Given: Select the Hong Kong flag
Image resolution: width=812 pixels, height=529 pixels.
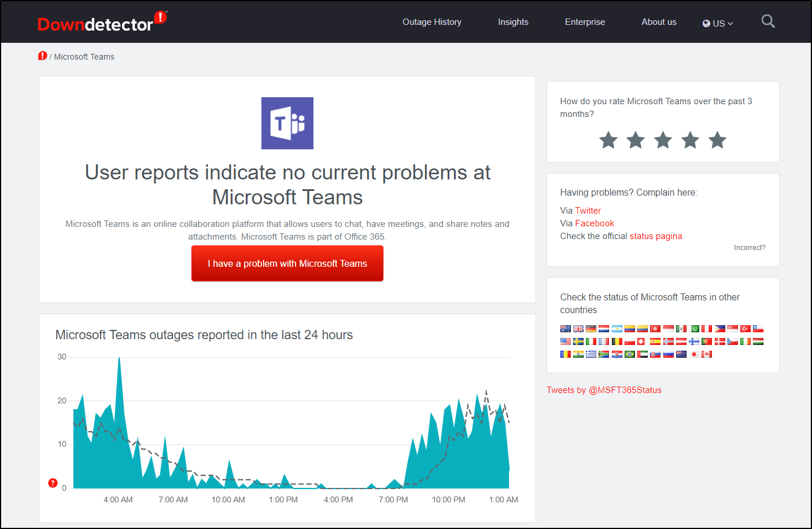Looking at the screenshot, I should coord(655,329).
